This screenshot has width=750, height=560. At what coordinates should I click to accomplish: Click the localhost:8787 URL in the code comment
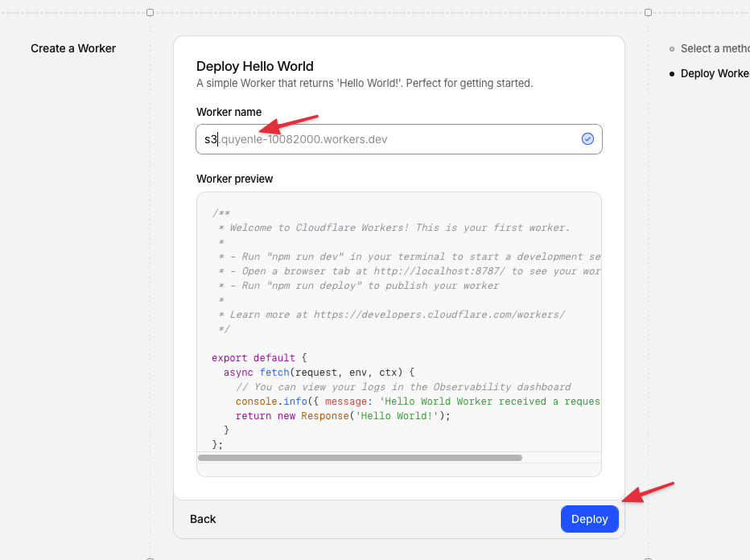439,271
